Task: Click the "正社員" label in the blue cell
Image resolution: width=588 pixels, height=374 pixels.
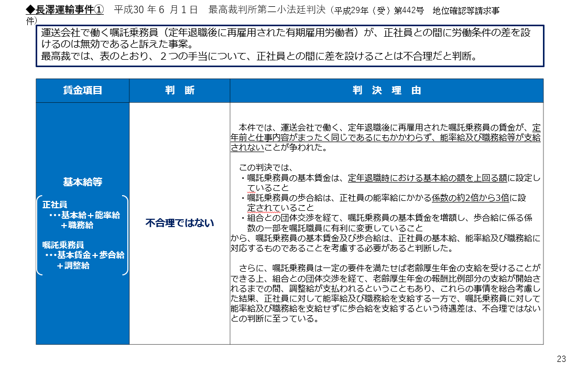Action: pyautogui.click(x=55, y=205)
